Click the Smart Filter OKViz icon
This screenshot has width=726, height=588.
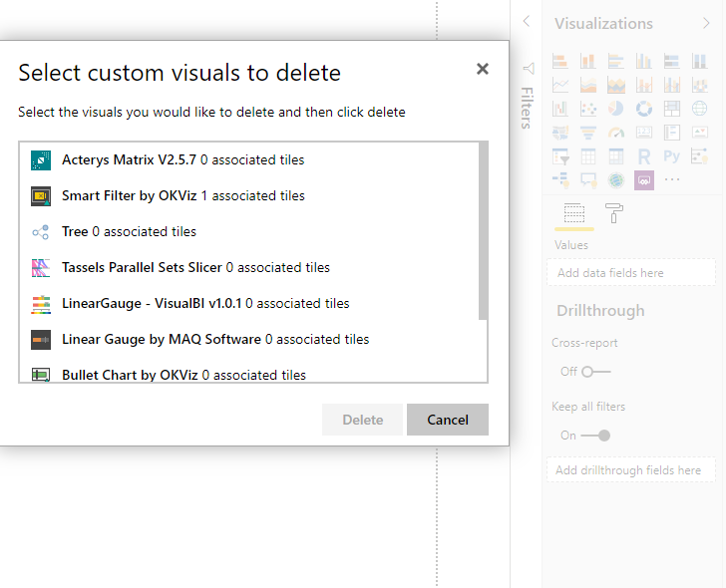tap(41, 196)
